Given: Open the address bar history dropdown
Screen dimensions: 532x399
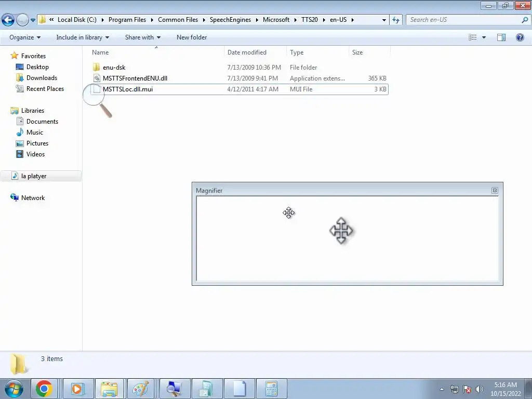Looking at the screenshot, I should [x=384, y=20].
